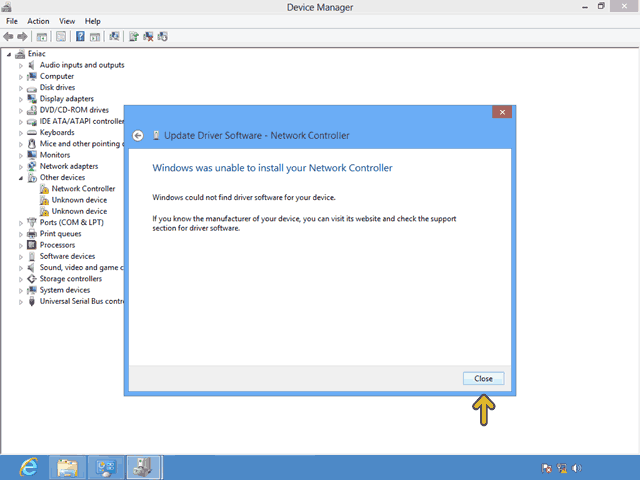Open Control Panel taskbar icon
The image size is (640, 480).
tap(105, 467)
